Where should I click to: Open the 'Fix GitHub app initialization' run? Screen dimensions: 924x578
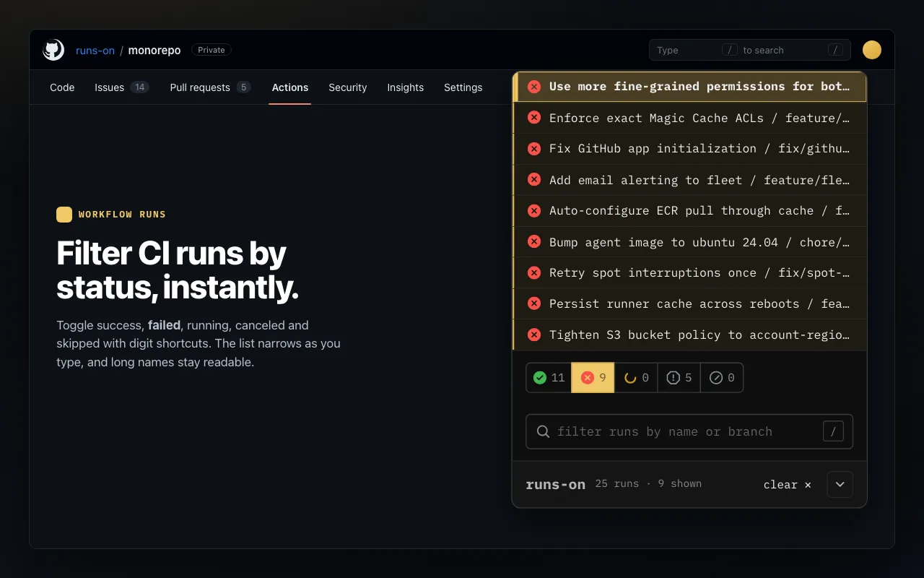tap(689, 149)
